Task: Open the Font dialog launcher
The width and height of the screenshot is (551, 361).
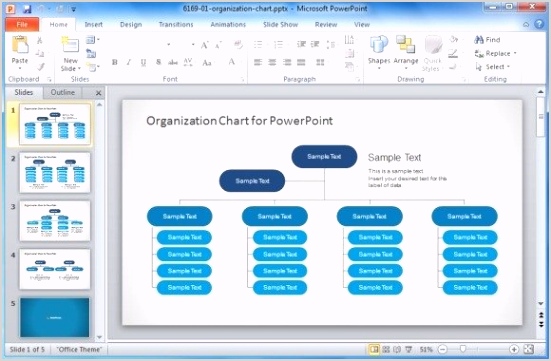Action: tap(242, 80)
